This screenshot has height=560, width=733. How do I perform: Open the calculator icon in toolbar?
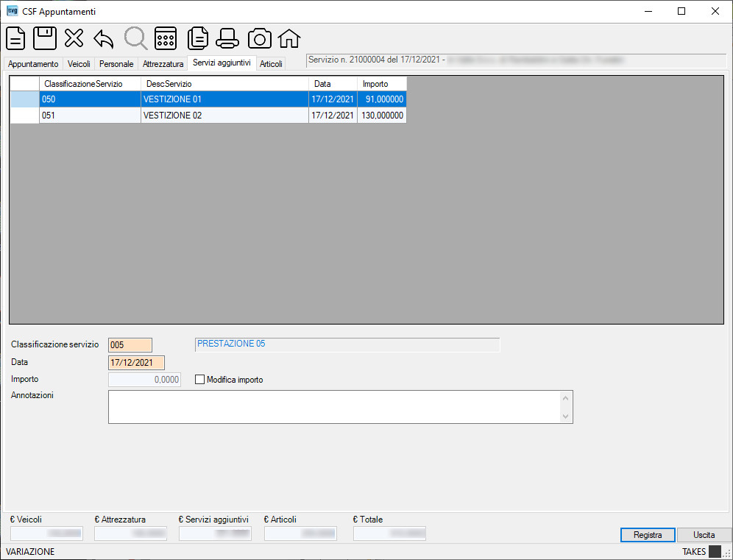coord(166,38)
